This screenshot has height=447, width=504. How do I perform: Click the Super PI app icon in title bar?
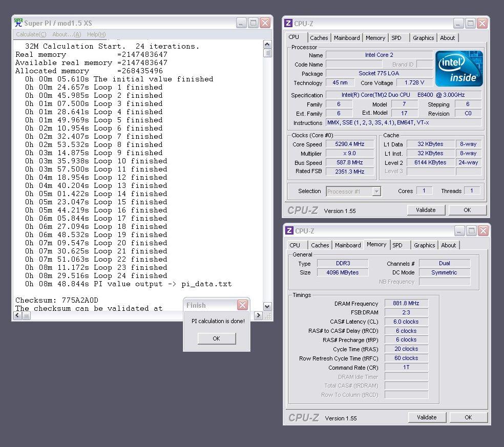(x=18, y=23)
